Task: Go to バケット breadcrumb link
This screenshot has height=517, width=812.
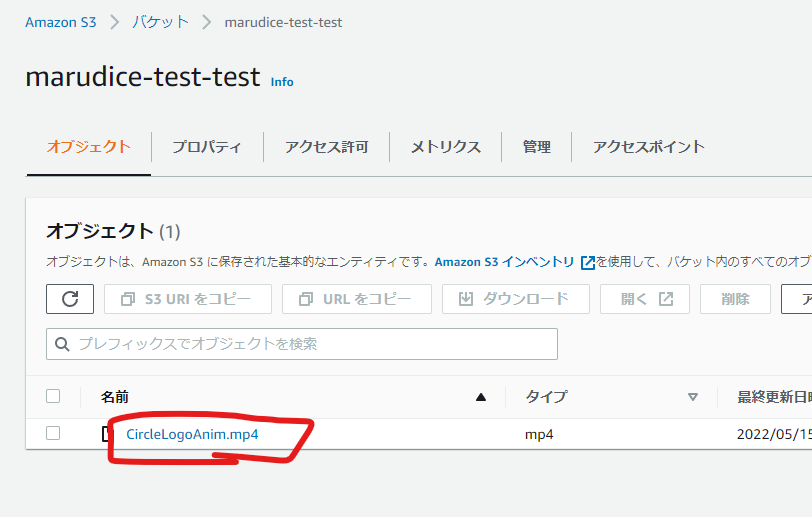Action: [161, 22]
